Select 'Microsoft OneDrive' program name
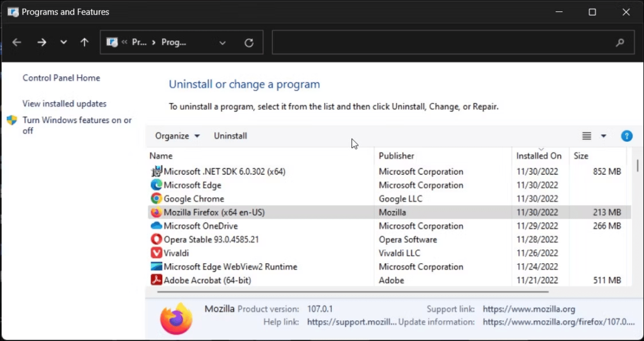This screenshot has height=341, width=644. click(x=201, y=226)
